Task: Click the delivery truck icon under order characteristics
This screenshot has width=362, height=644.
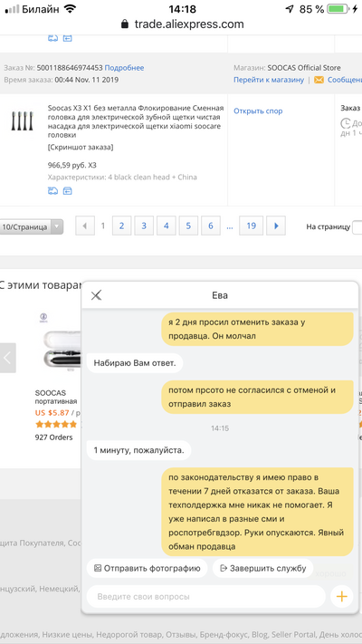Action: pyautogui.click(x=53, y=191)
